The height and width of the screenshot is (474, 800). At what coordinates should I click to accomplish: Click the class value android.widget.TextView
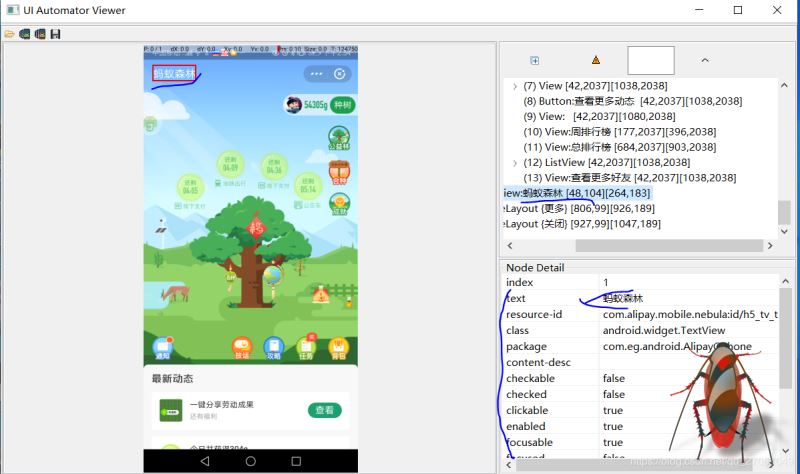coord(664,330)
